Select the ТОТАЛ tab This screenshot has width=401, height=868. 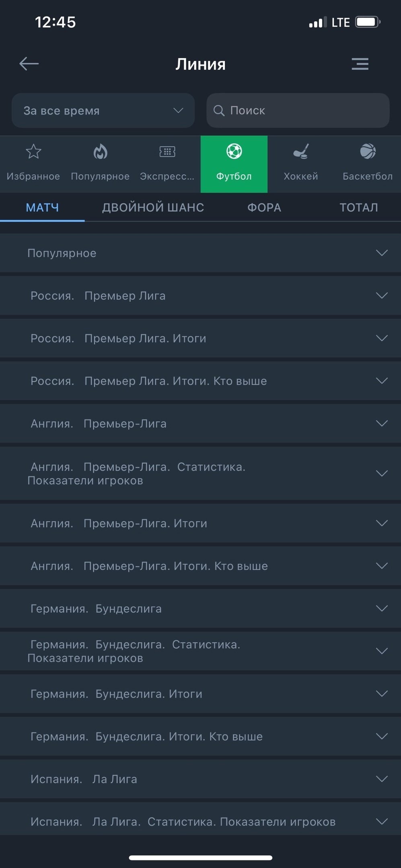click(359, 207)
